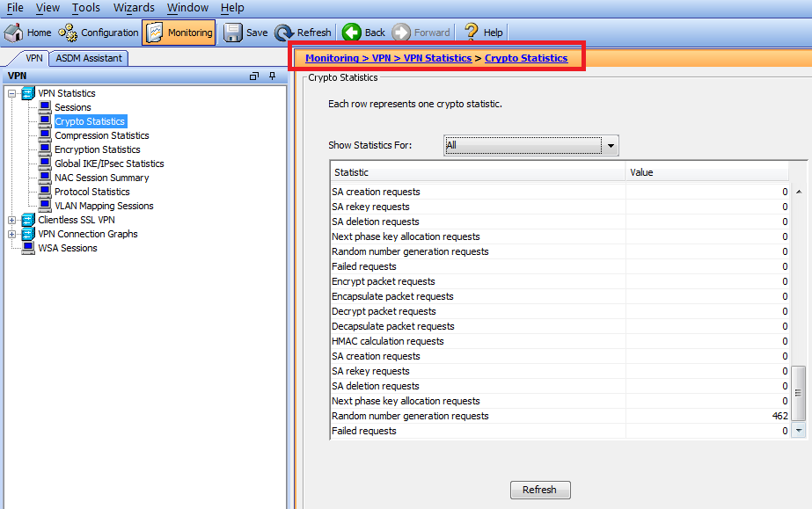Open the File menu
The width and height of the screenshot is (812, 509).
coord(15,8)
